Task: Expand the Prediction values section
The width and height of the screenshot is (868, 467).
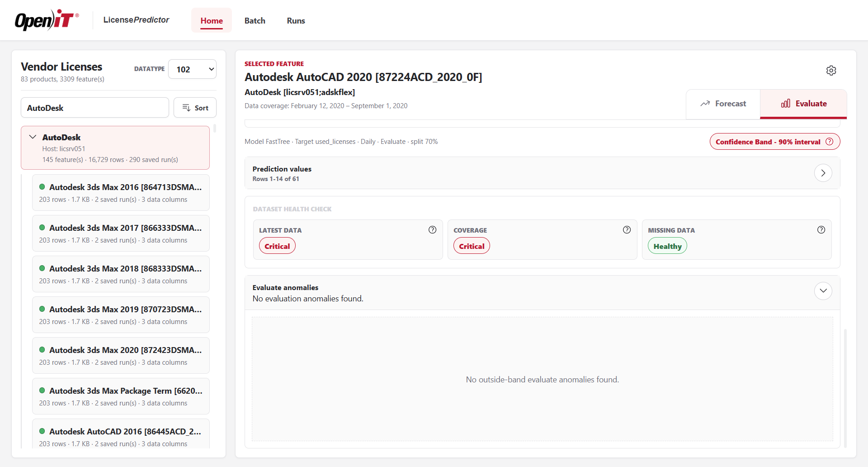Action: pyautogui.click(x=823, y=173)
